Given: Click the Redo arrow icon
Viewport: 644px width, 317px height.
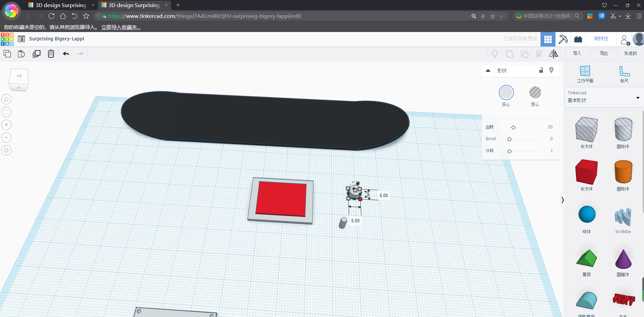Looking at the screenshot, I should pyautogui.click(x=80, y=54).
